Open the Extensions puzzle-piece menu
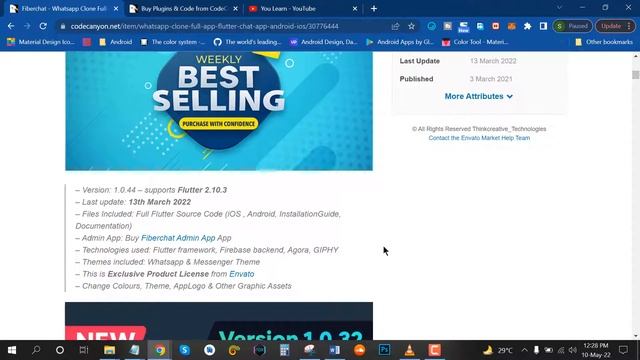The width and height of the screenshot is (640, 360). pos(527,26)
